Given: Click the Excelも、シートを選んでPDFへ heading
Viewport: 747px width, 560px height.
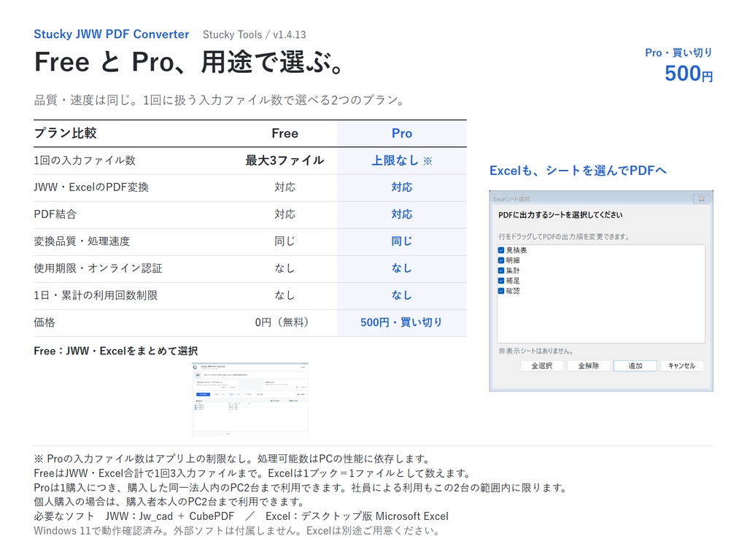Looking at the screenshot, I should pyautogui.click(x=578, y=171).
